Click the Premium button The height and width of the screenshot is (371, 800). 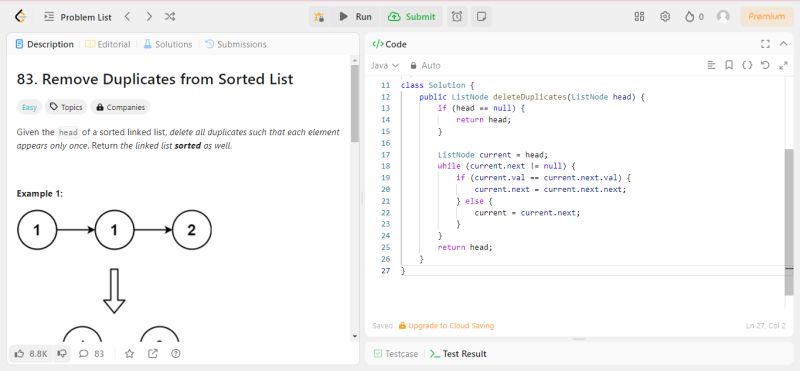(767, 17)
